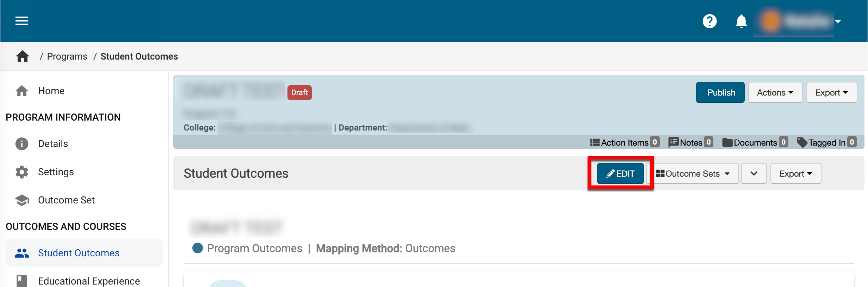Click the EDIT button
Image resolution: width=868 pixels, height=287 pixels.
coord(620,174)
